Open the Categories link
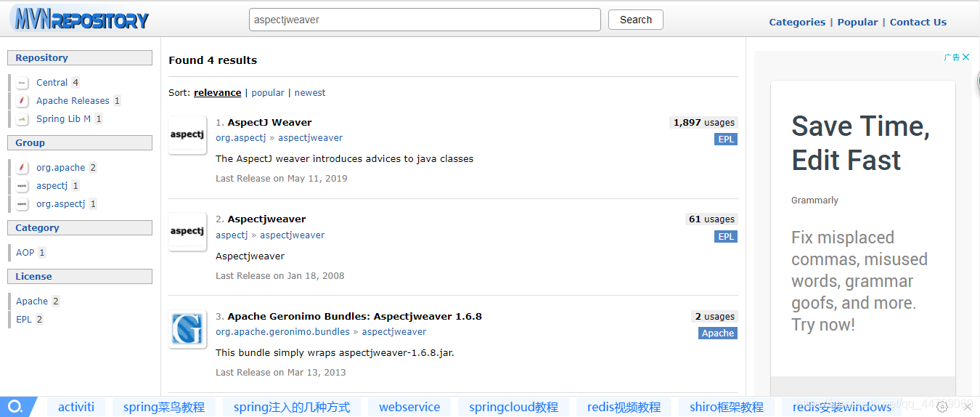 tap(797, 22)
